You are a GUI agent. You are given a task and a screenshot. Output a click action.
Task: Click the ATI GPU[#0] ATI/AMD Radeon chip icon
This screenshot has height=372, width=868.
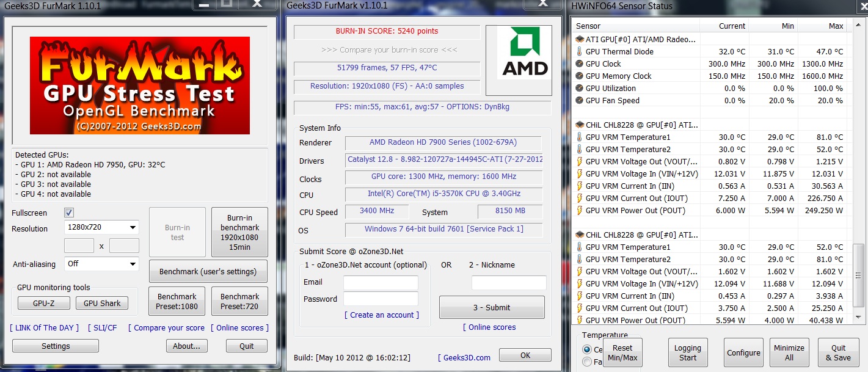point(580,39)
